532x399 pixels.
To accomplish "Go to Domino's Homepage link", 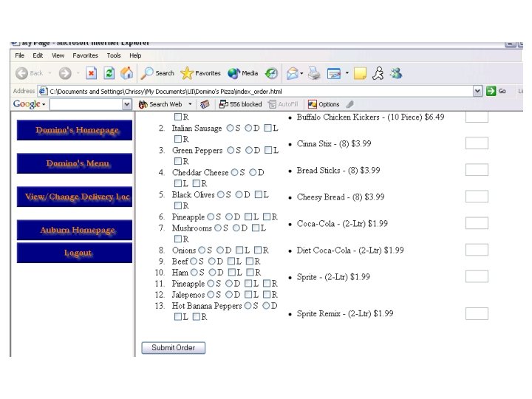I will pos(75,130).
